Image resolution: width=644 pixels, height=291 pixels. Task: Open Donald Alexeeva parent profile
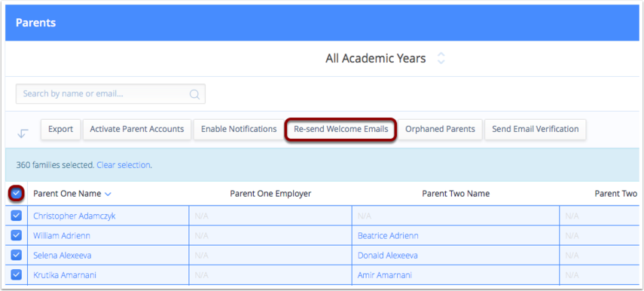pyautogui.click(x=388, y=256)
